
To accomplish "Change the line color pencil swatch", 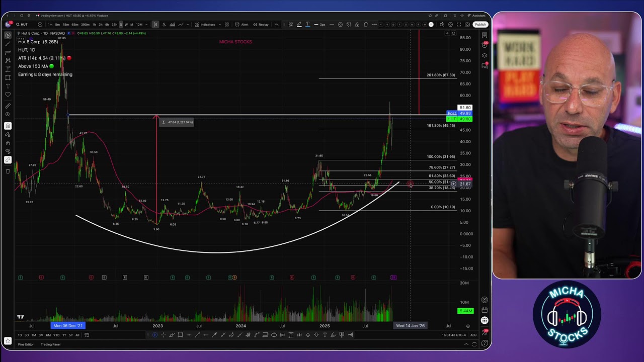I will point(299,25).
